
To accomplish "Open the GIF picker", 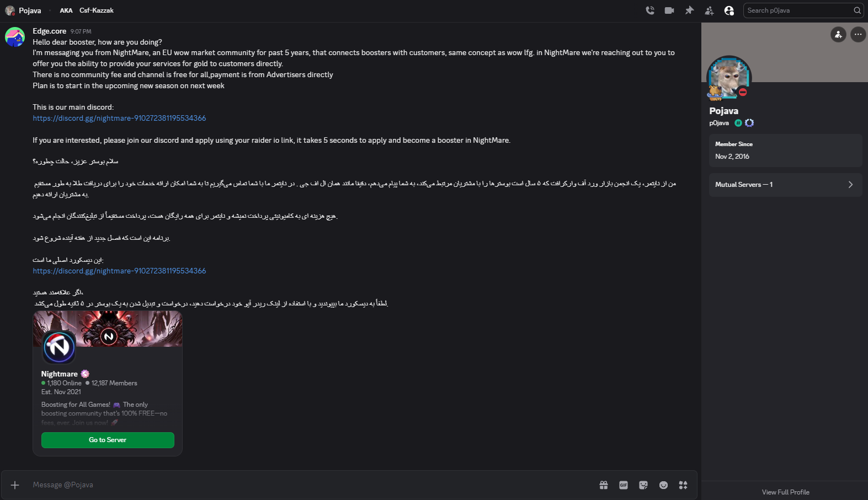I will point(624,485).
